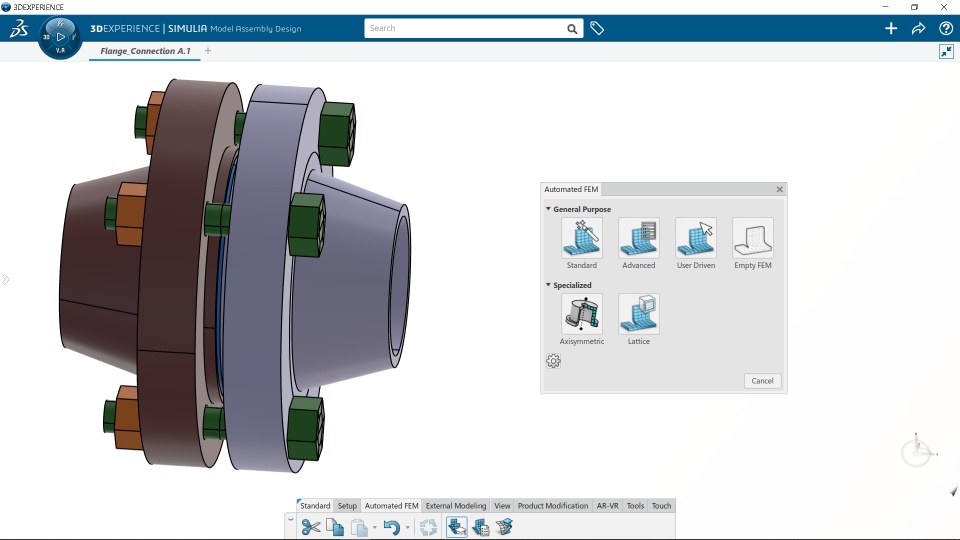The height and width of the screenshot is (540, 960).
Task: Switch to the External Modeling tab
Action: pos(456,506)
